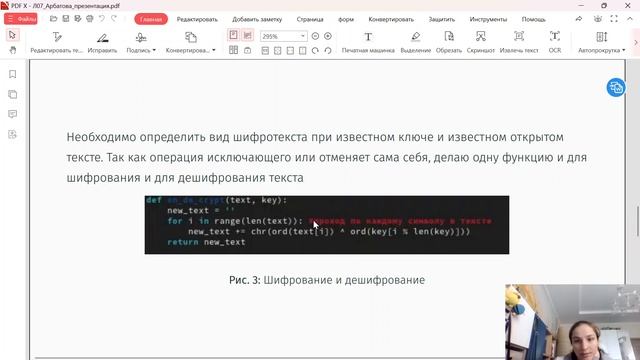Click the fullscreen icon
This screenshot has height=360, width=640.
[614, 19]
